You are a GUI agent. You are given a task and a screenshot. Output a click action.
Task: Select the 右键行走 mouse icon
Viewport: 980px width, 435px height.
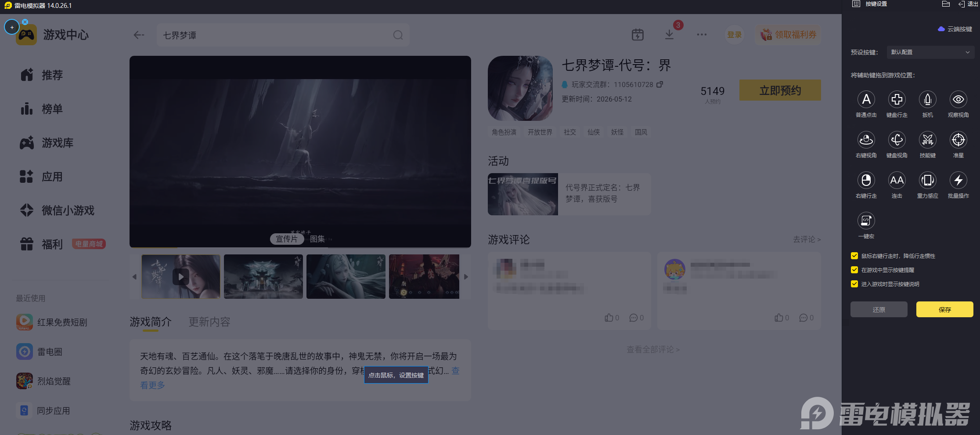click(866, 180)
